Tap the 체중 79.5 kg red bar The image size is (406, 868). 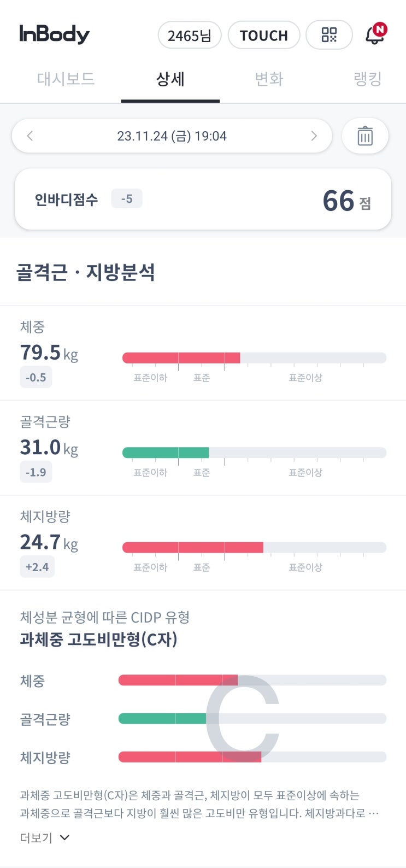[x=181, y=358]
